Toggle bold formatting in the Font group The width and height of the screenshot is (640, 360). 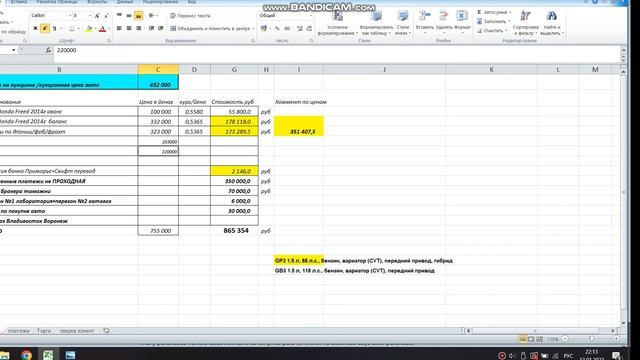36,29
